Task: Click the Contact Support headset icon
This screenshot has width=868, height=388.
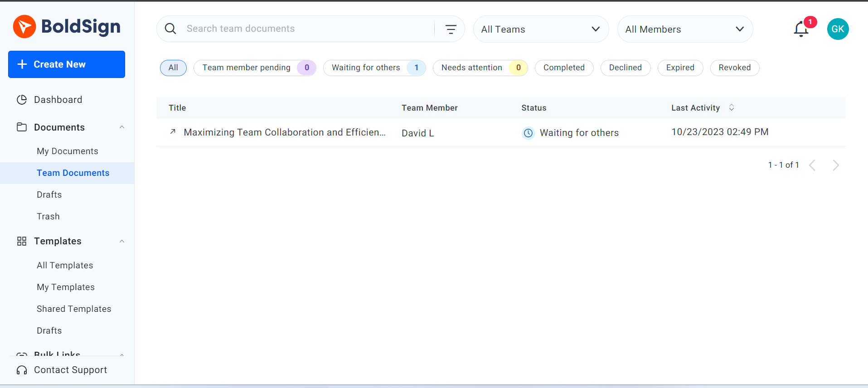Action: [x=22, y=370]
